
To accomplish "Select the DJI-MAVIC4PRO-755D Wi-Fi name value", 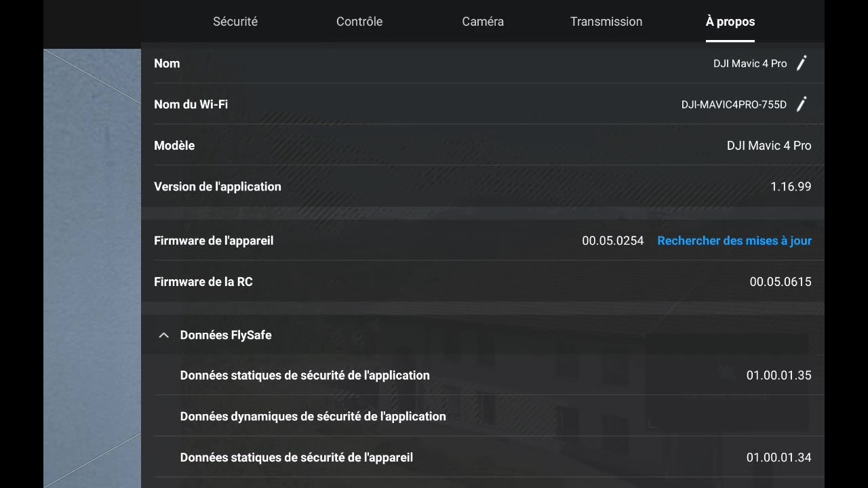I will tap(734, 104).
